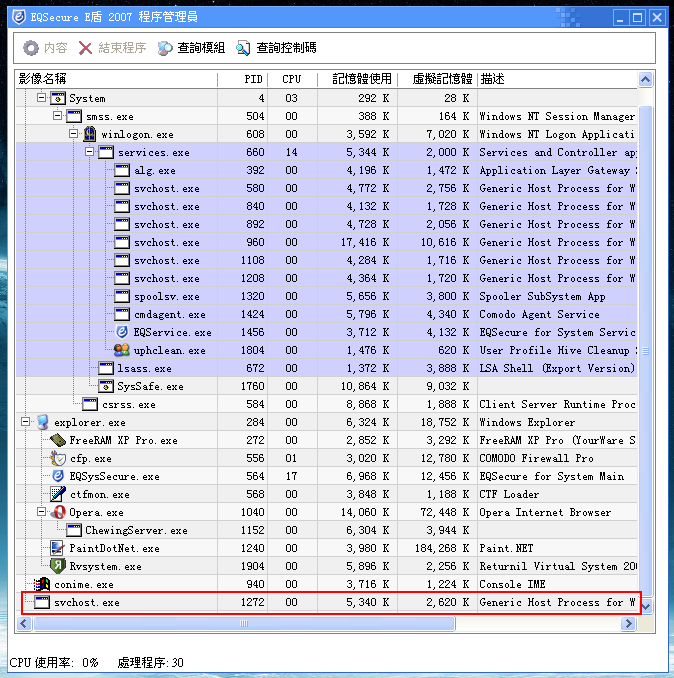Select the lsass.exe window icon

(106, 368)
